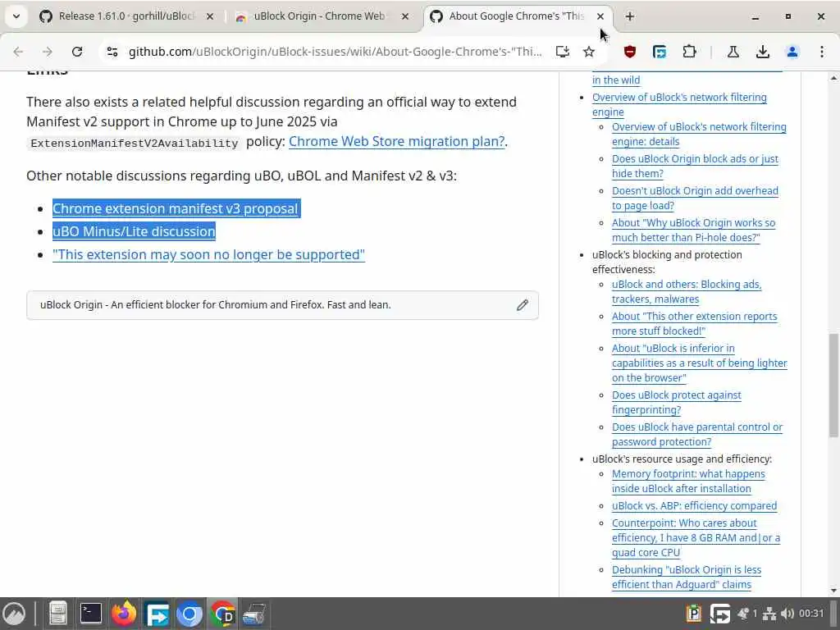This screenshot has height=630, width=840.
Task: Launch Firefox from the taskbar
Action: tap(124, 614)
